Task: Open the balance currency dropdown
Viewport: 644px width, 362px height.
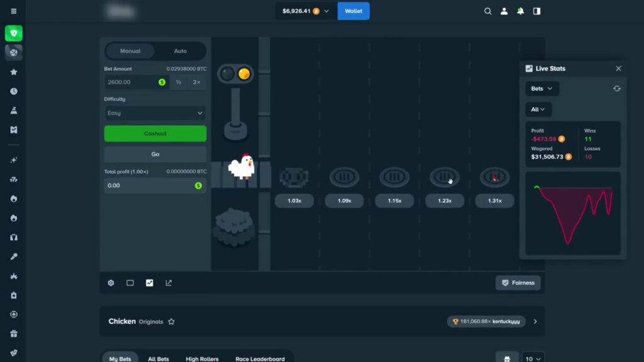Action: click(306, 11)
